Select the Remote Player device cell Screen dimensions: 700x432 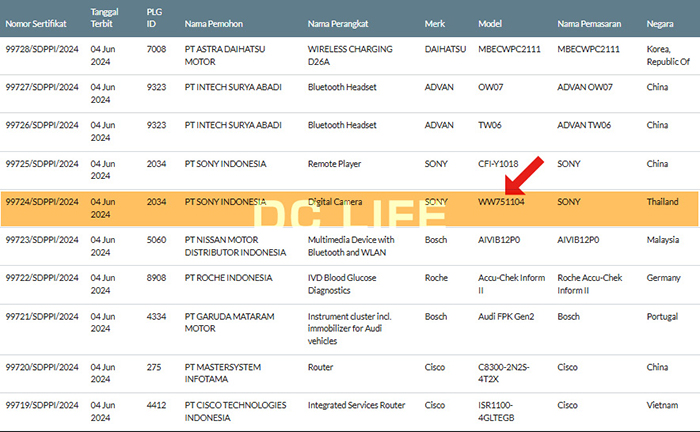(x=334, y=164)
